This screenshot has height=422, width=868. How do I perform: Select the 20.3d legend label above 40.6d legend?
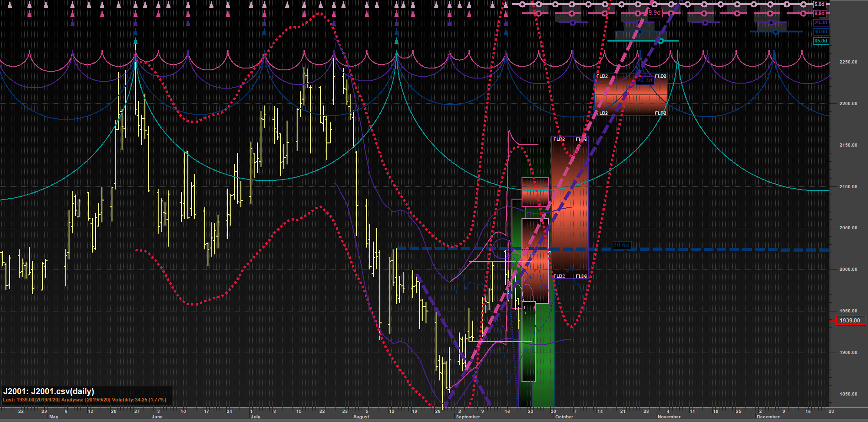point(820,22)
